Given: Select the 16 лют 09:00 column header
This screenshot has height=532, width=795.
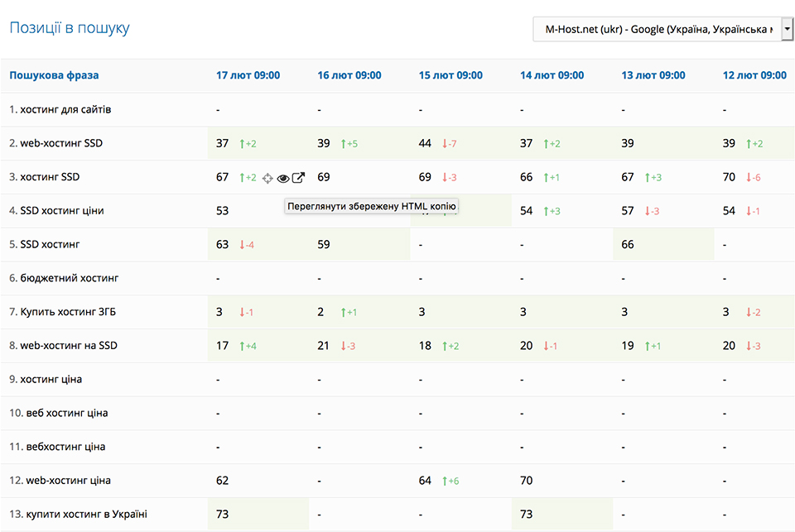Looking at the screenshot, I should point(349,75).
